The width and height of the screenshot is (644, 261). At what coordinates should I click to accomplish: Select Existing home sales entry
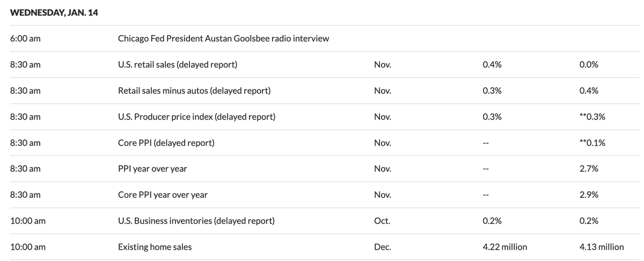point(155,247)
